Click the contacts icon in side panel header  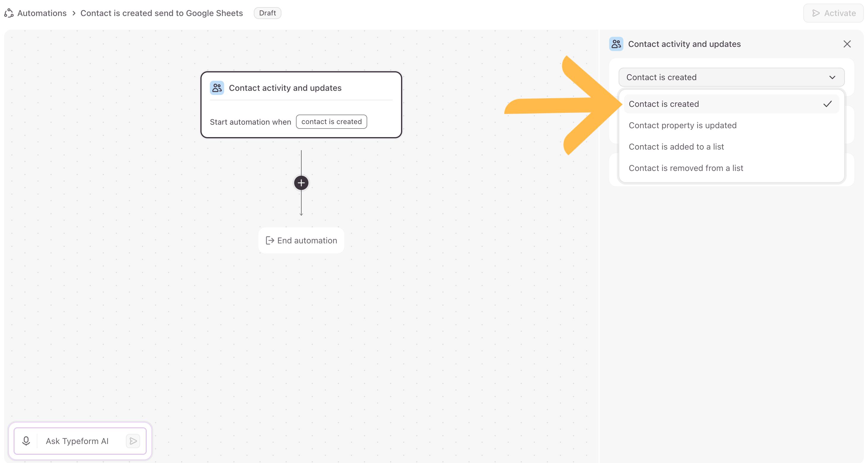coord(616,44)
